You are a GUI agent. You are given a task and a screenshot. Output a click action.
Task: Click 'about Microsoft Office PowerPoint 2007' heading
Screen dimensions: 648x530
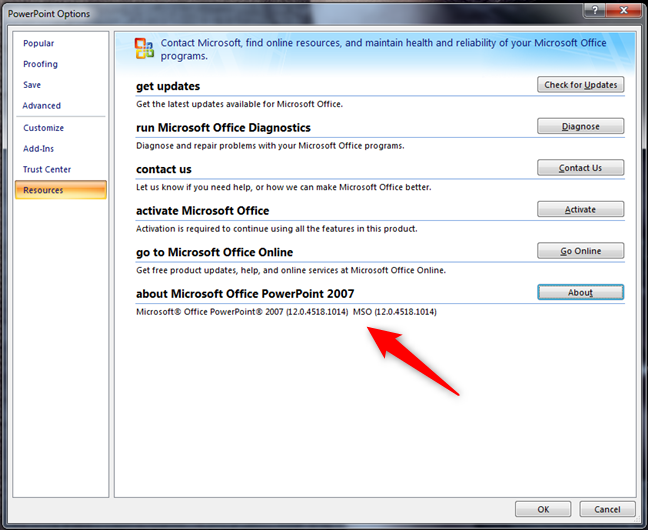245,294
